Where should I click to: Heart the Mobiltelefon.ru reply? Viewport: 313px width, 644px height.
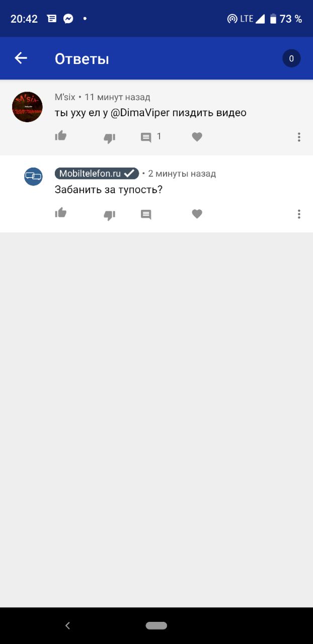tap(197, 214)
